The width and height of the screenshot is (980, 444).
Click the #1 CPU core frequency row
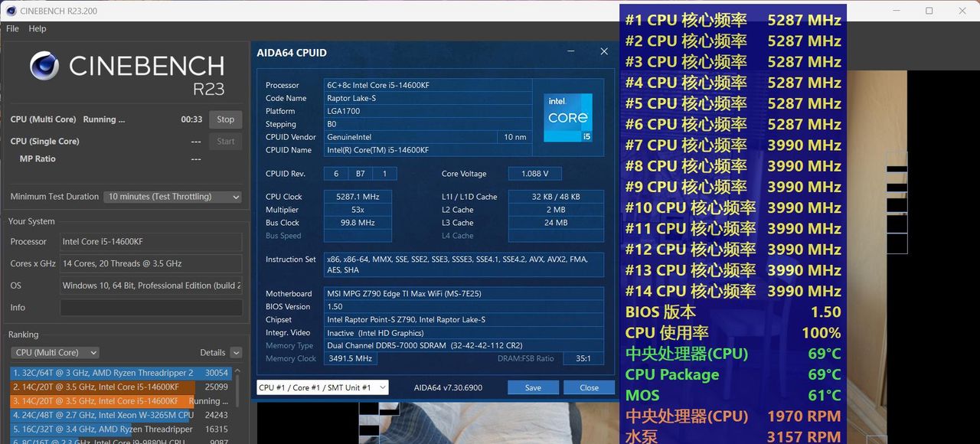733,20
